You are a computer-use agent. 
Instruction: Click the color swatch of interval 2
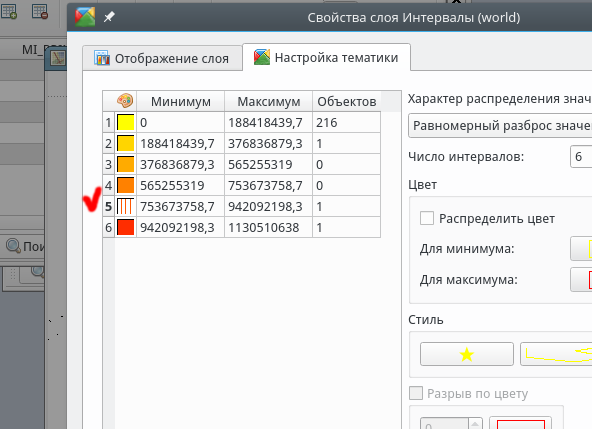126,144
